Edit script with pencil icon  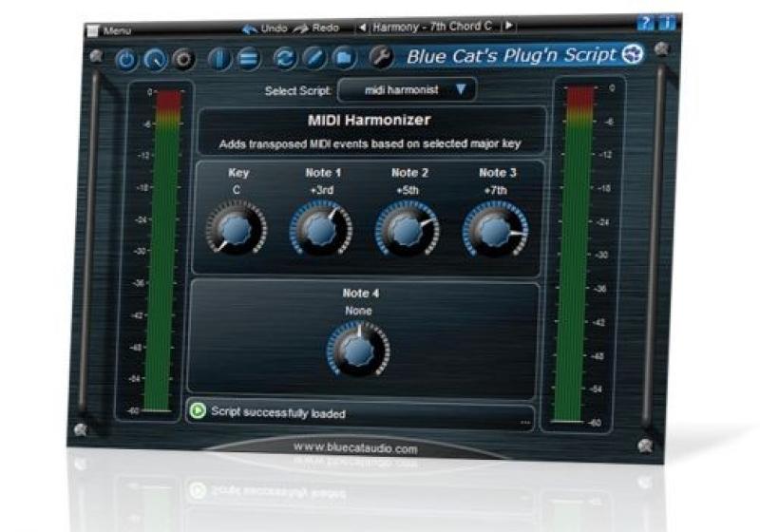click(x=314, y=58)
